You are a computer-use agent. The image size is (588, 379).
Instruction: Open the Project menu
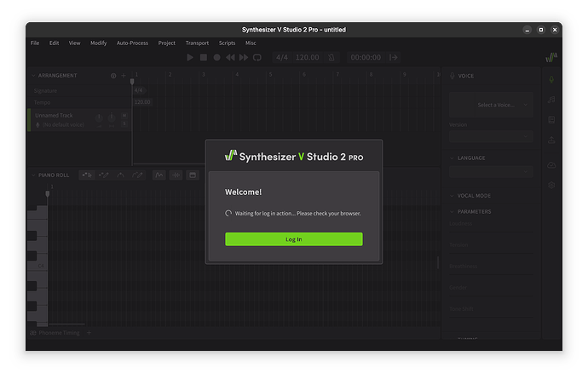click(166, 43)
